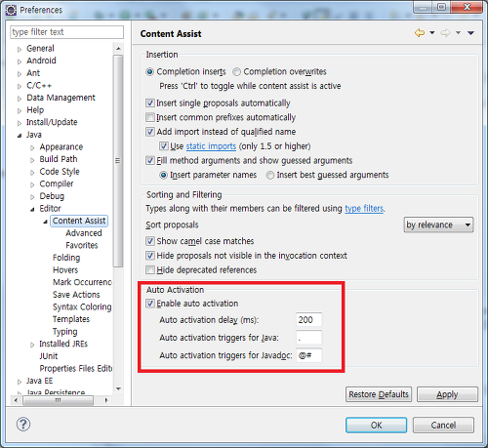Open the Save Actions page

(76, 295)
